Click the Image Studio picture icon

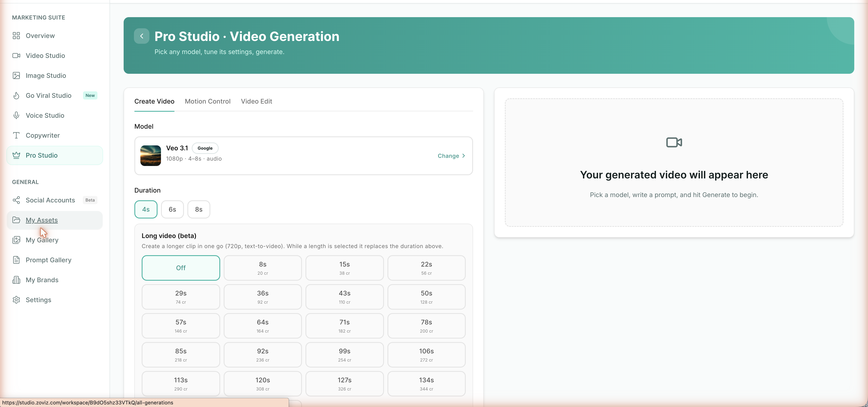(x=16, y=75)
